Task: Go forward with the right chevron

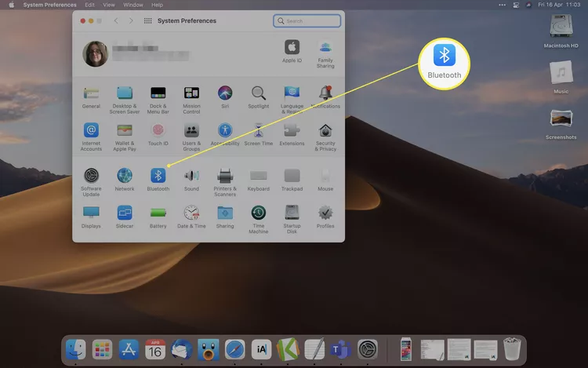Action: tap(131, 20)
